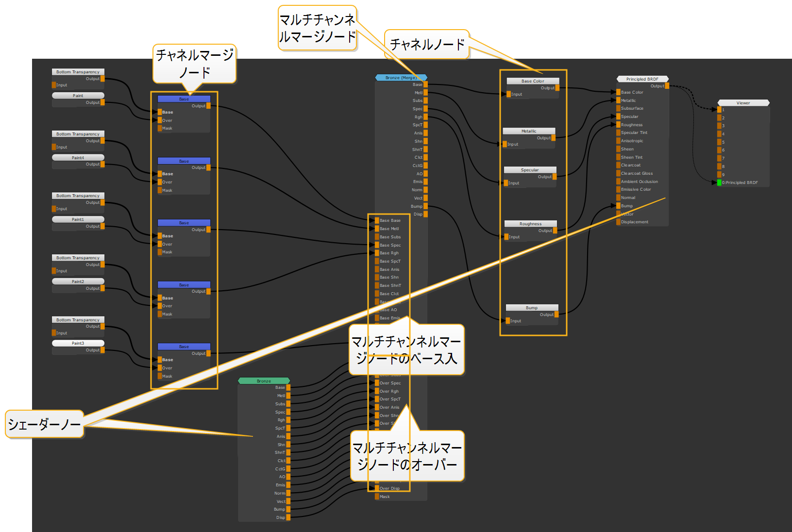Click the Roughness channel node title
Screen dimensions: 792x532
coord(530,224)
